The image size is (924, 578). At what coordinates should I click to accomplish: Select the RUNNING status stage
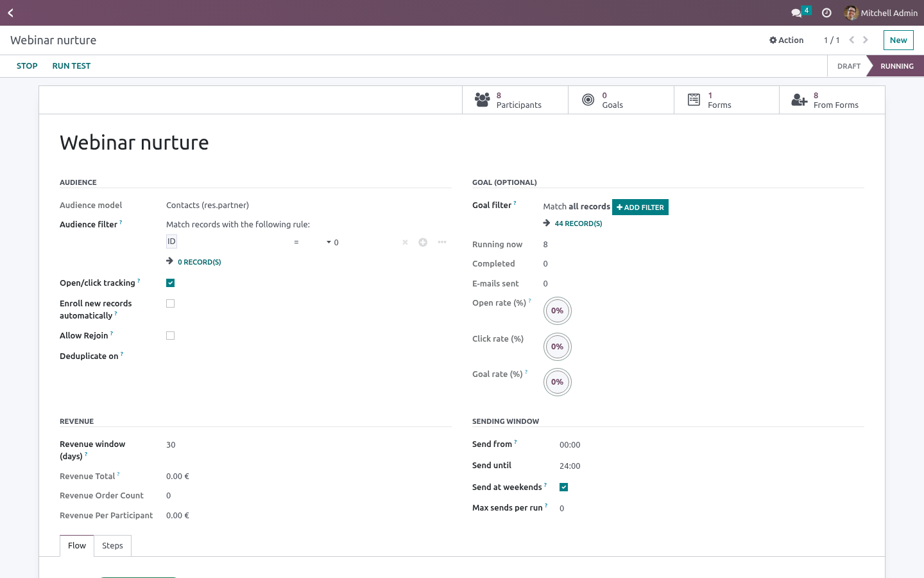coord(896,66)
